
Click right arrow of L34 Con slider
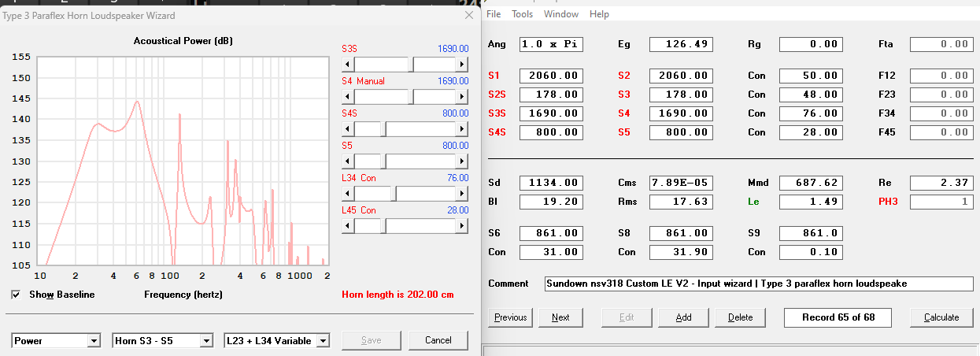pos(462,193)
